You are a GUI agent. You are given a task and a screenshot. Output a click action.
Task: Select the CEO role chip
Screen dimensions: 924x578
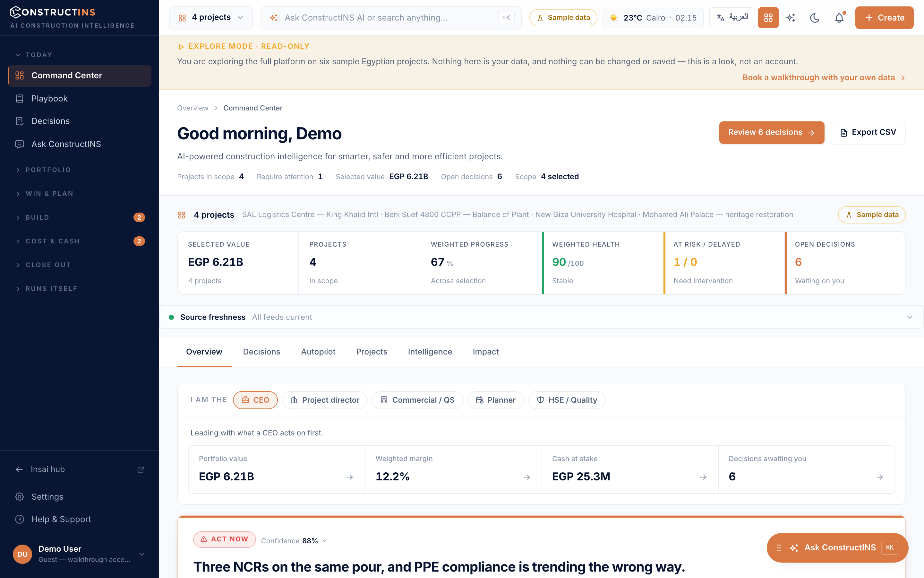coord(255,400)
